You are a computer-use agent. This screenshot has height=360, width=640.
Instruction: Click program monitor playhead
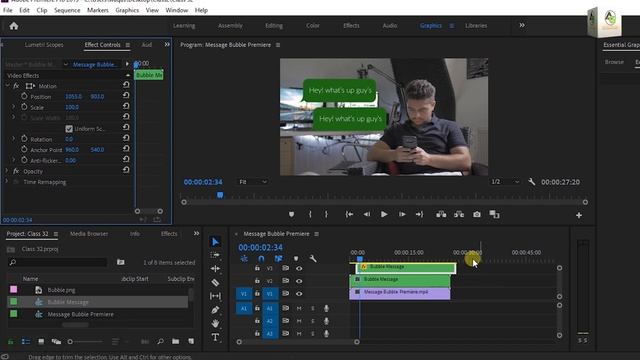click(220, 195)
